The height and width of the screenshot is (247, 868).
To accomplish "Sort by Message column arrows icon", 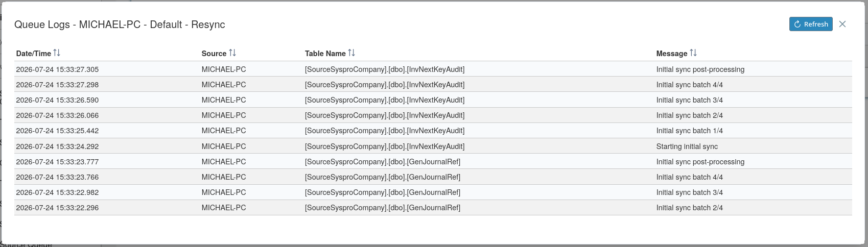I will pos(693,53).
